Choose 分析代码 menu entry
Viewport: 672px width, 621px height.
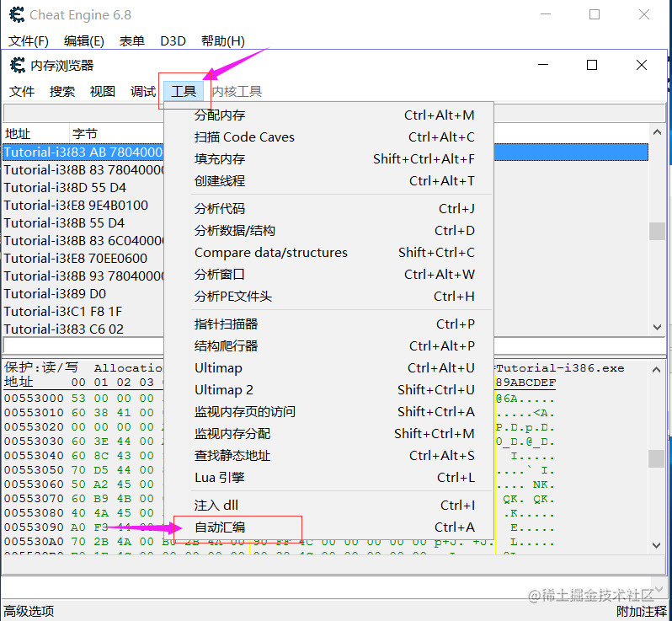[x=328, y=208]
